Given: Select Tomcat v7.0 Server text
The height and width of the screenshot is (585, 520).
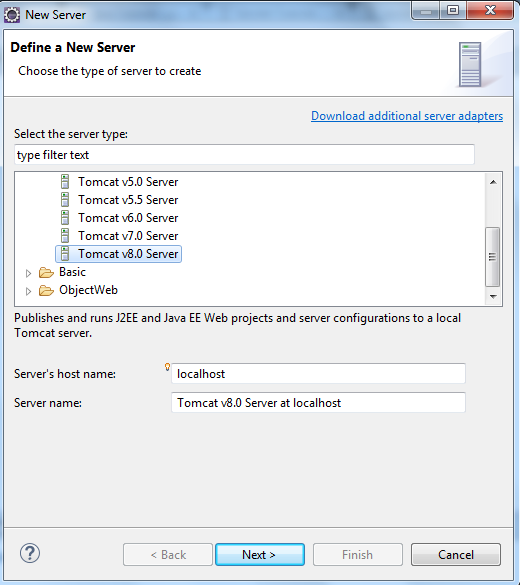Looking at the screenshot, I should click(x=128, y=235).
